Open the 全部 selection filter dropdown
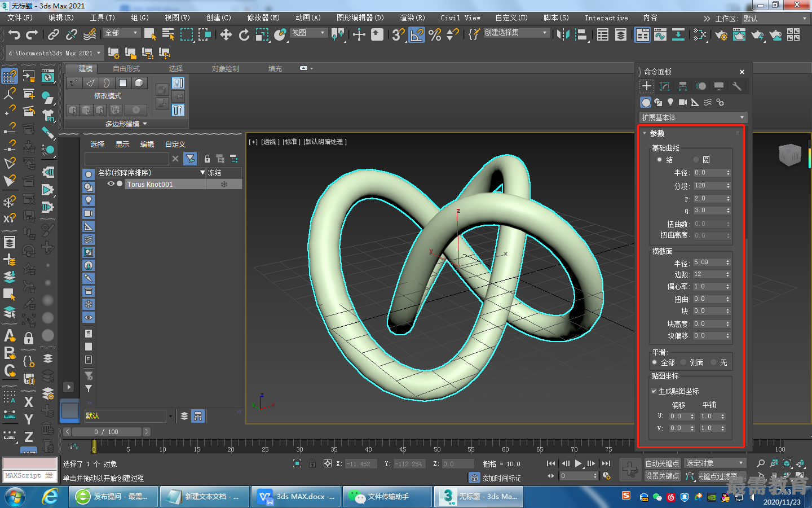This screenshot has width=812, height=508. tap(121, 33)
